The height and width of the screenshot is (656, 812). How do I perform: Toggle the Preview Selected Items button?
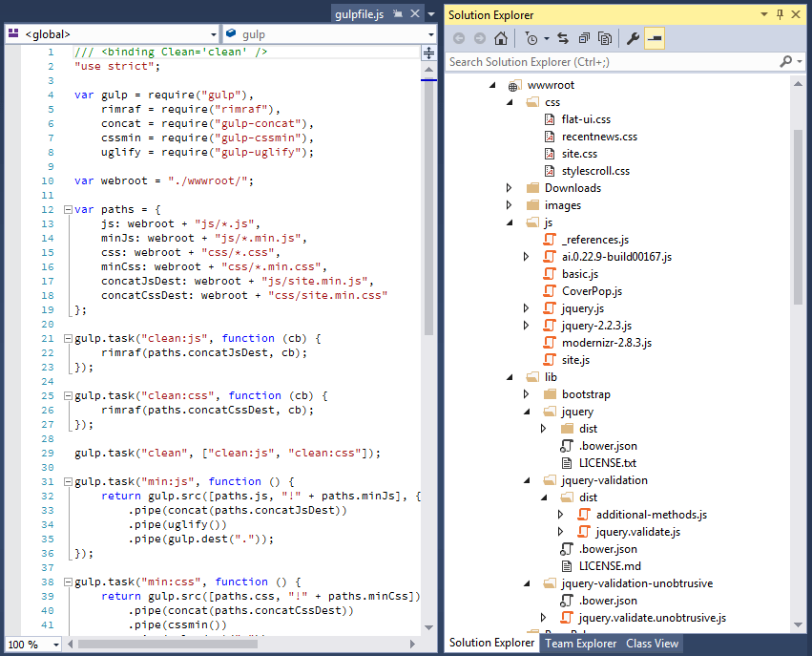pos(653,38)
